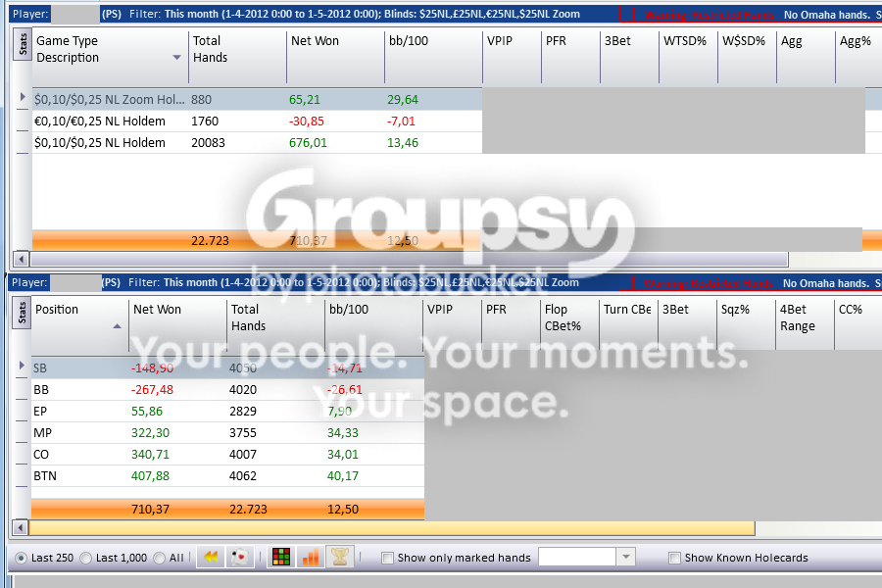
Task: Select the CO position row
Action: click(227, 454)
